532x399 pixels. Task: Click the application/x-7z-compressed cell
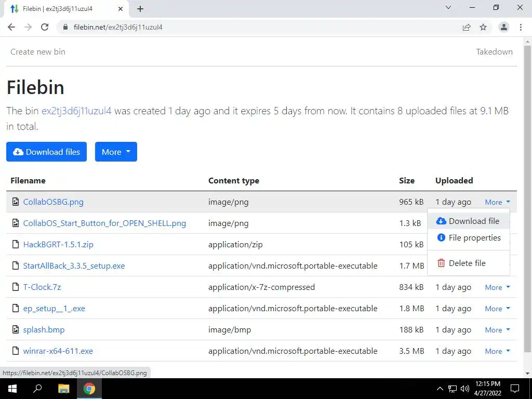(x=262, y=287)
